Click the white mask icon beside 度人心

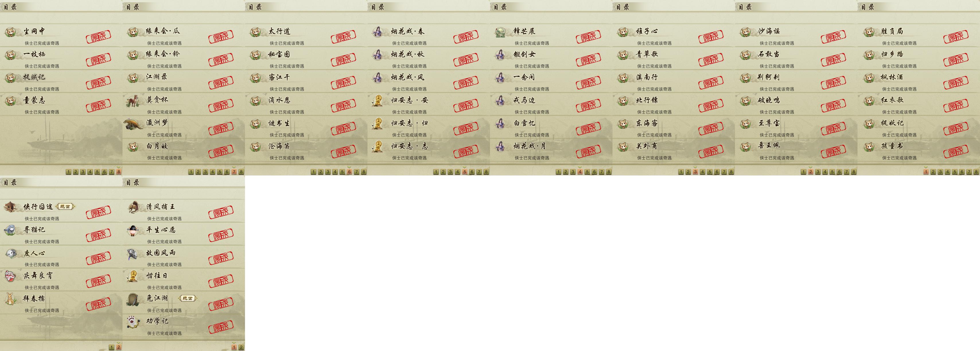(x=11, y=253)
